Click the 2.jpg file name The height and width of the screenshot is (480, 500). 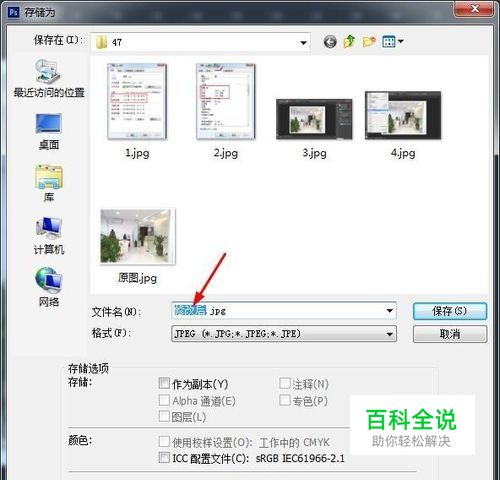pyautogui.click(x=226, y=153)
